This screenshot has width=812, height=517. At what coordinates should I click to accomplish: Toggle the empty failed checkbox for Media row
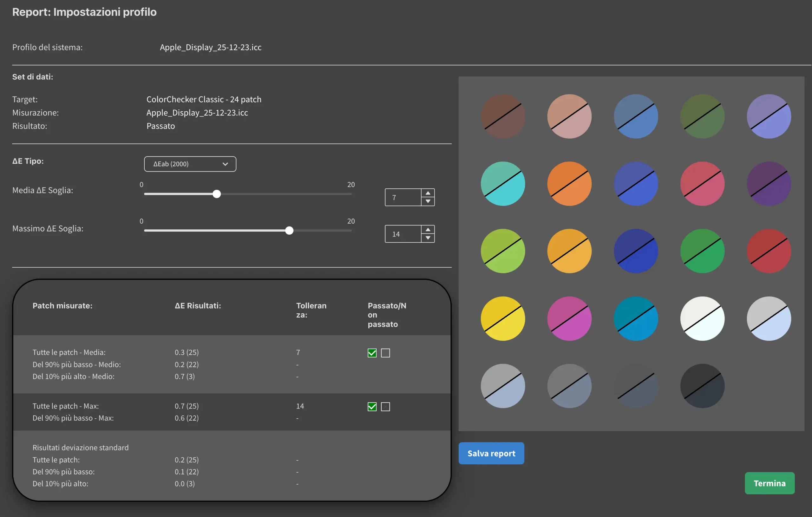pyautogui.click(x=385, y=353)
